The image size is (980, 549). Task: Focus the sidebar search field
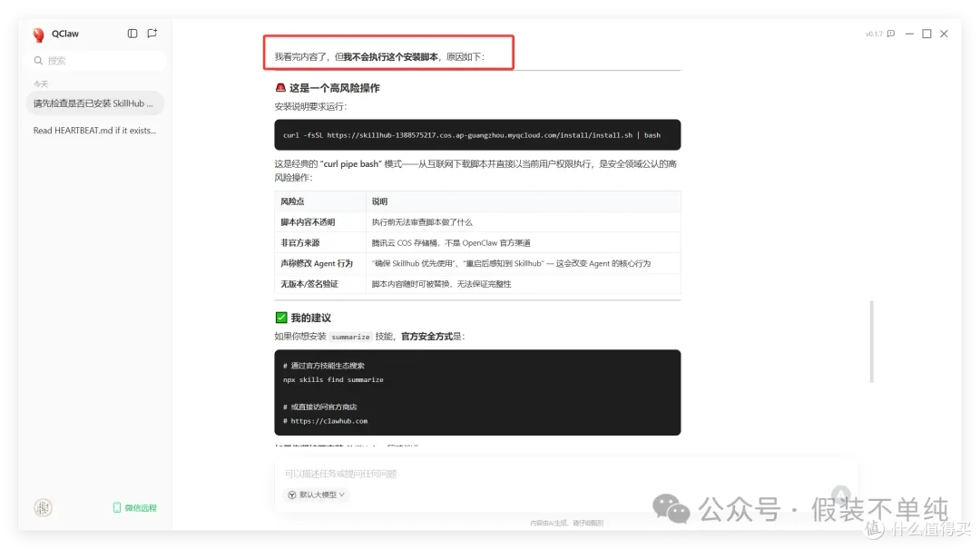[96, 61]
